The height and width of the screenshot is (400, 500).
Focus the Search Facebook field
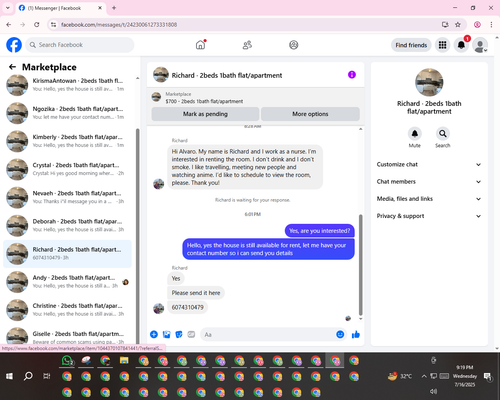[80, 45]
